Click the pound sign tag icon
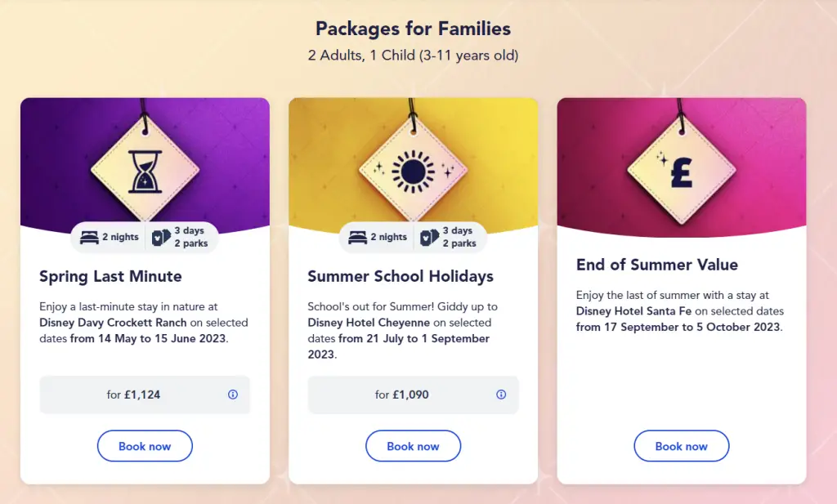 [x=682, y=172]
